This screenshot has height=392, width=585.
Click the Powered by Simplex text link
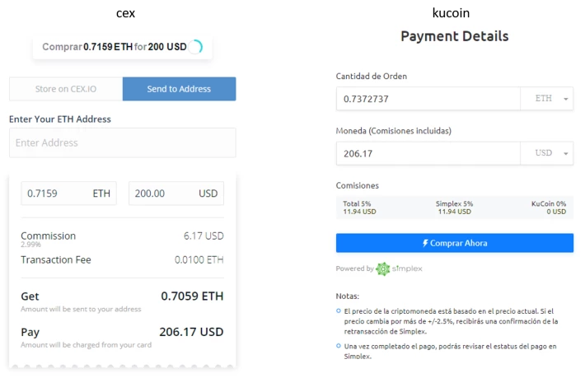(x=379, y=268)
